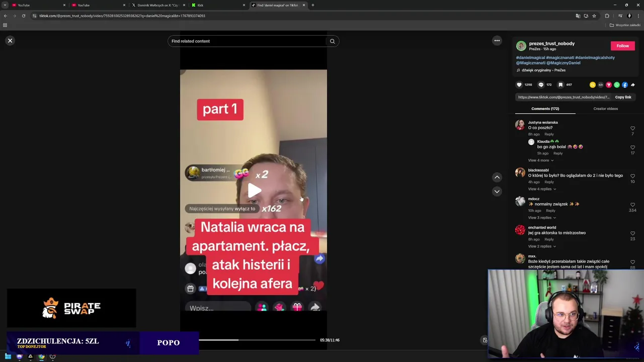
Task: Click the yellow repost icon
Action: click(x=593, y=85)
